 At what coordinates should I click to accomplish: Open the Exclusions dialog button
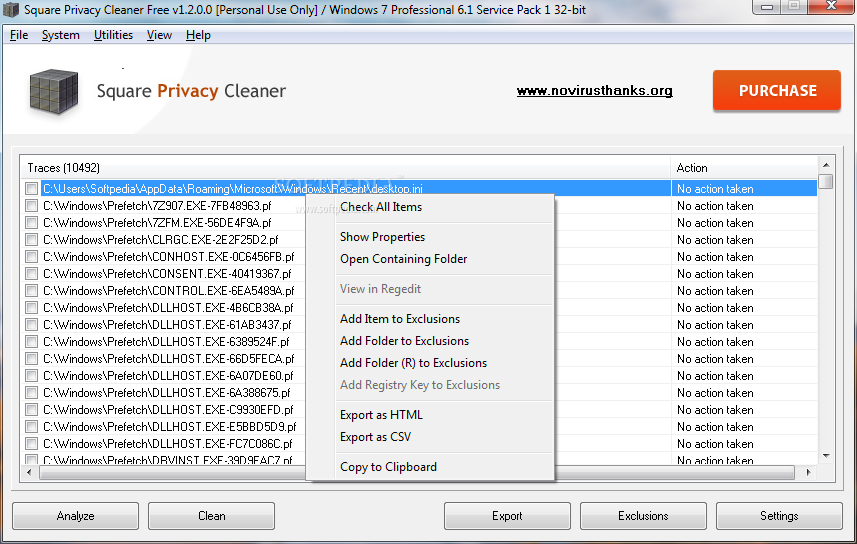tap(643, 516)
